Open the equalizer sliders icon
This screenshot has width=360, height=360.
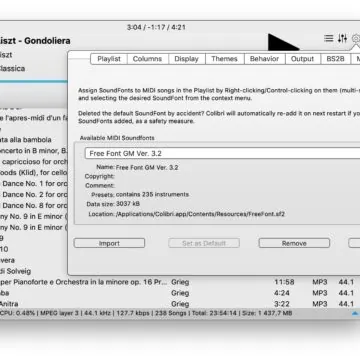[342, 38]
